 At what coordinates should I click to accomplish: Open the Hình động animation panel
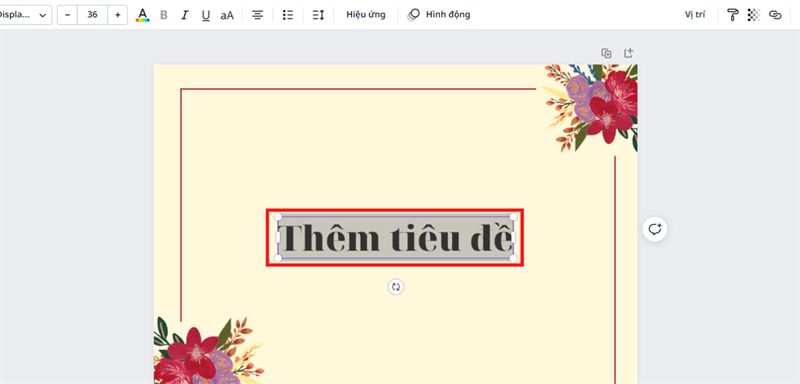point(439,15)
